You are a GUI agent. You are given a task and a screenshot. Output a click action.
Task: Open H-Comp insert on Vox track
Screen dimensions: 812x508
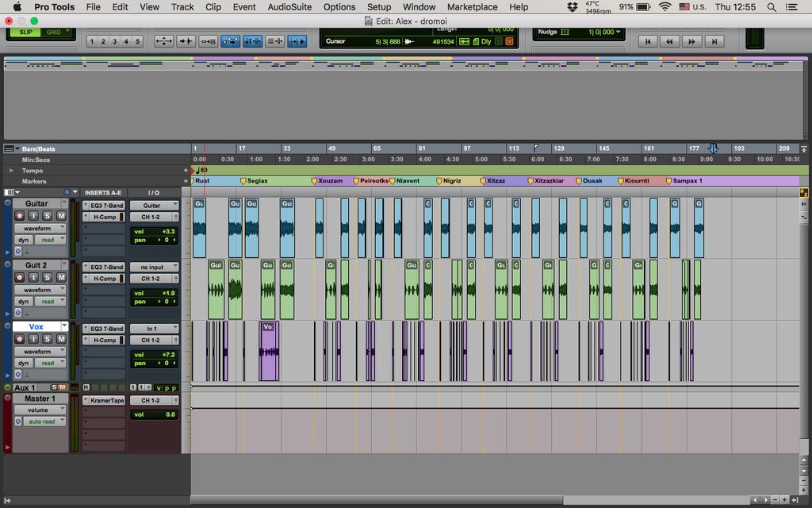[x=104, y=340]
